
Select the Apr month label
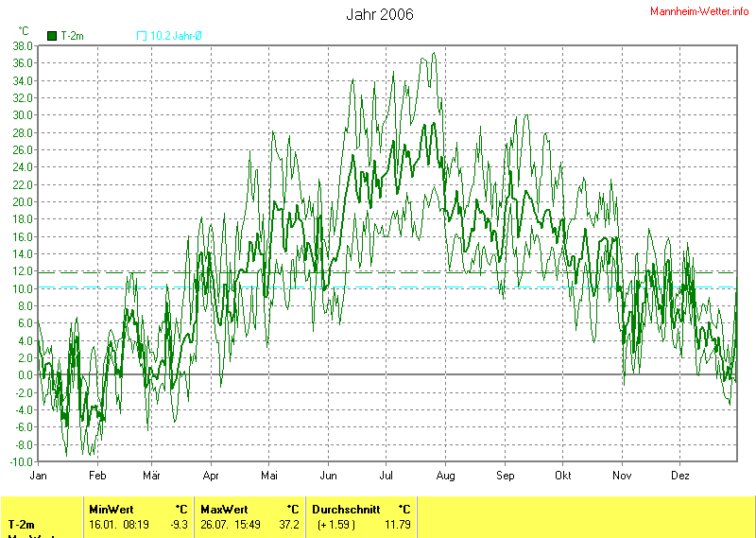[211, 475]
